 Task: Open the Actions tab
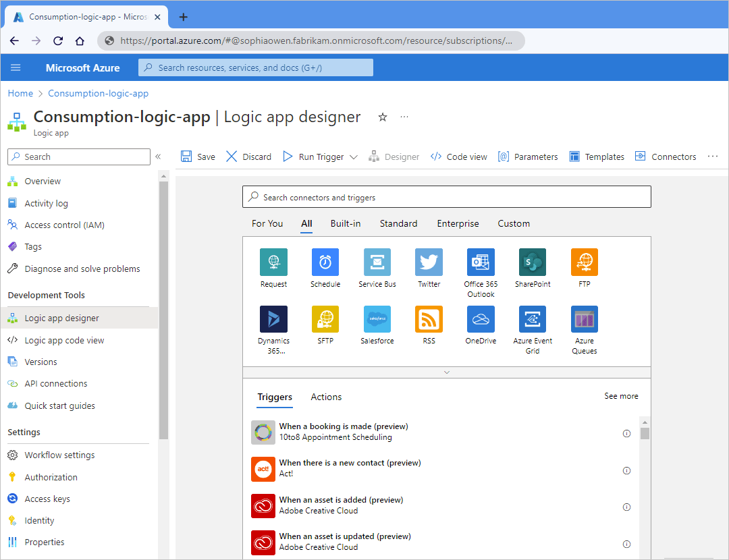[x=326, y=397]
